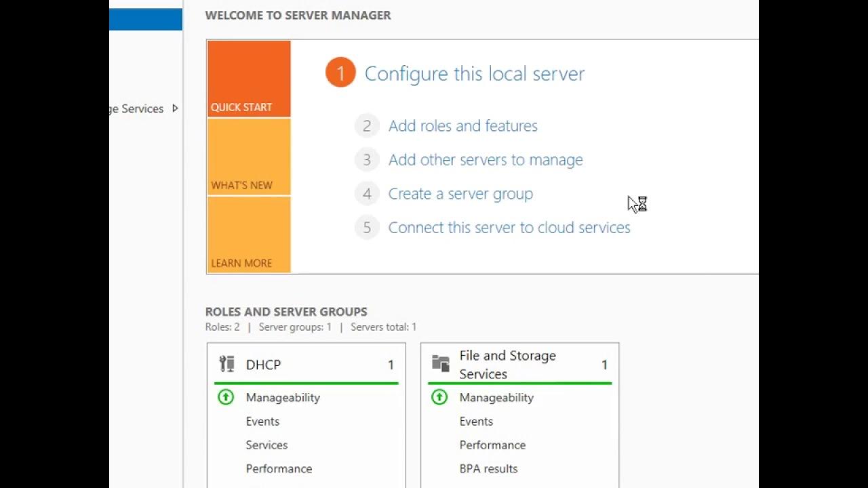Screen dimensions: 868x488
Task: Click the File and Storage server count
Action: click(x=604, y=365)
